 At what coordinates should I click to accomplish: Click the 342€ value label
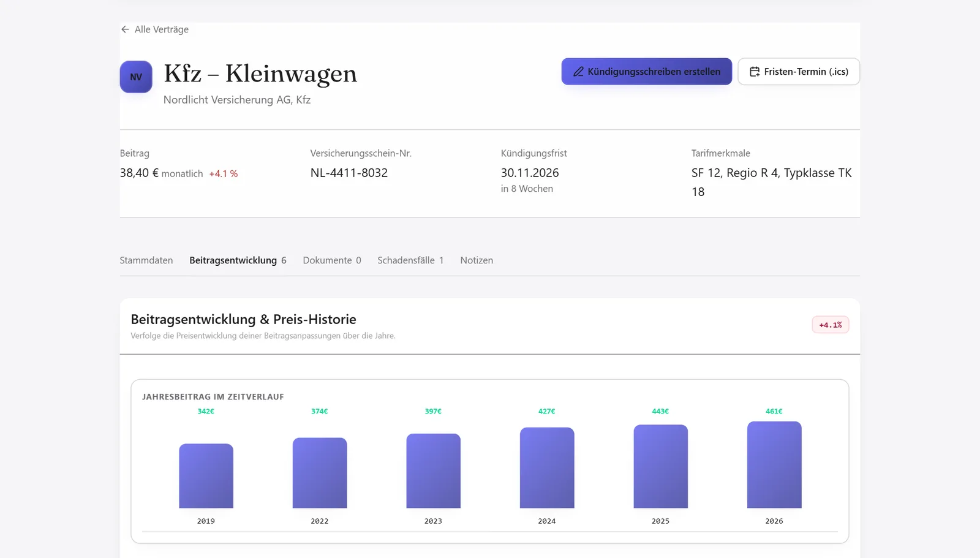(206, 412)
